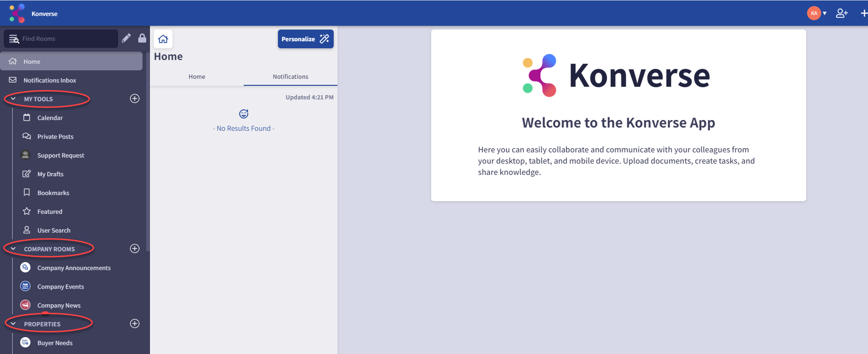Click the envelope icon for Notifications Inbox
868x354 pixels.
point(13,80)
